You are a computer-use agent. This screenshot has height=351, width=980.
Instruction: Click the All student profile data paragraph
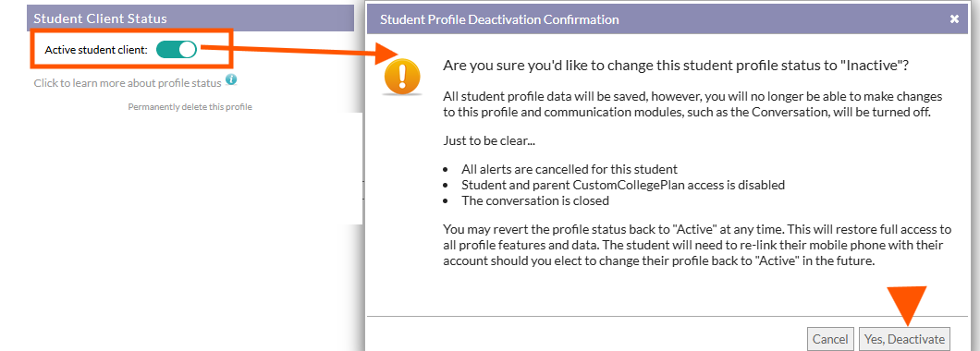pyautogui.click(x=692, y=105)
